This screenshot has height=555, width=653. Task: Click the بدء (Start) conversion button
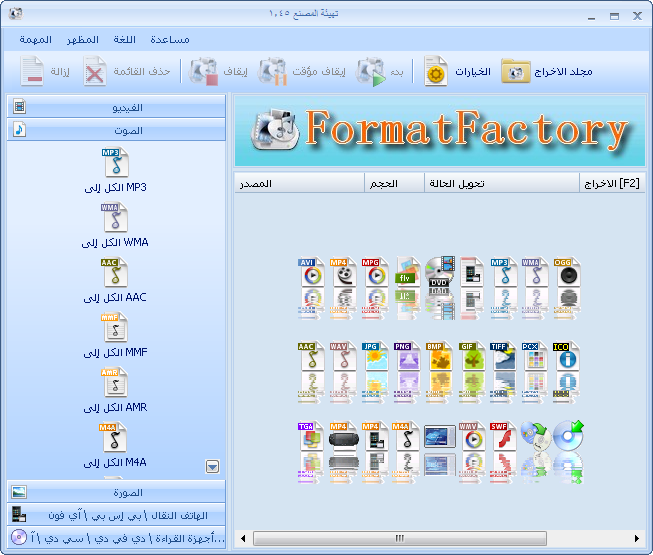[379, 72]
